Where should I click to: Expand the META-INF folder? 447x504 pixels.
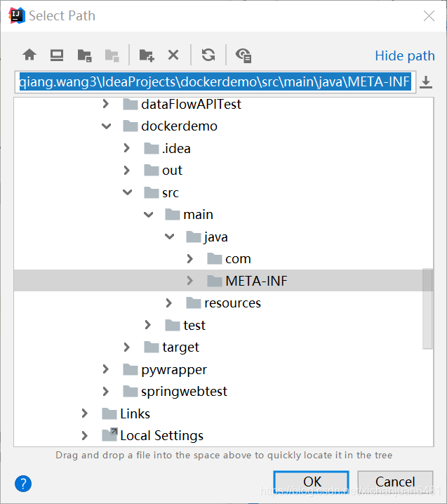tap(190, 281)
